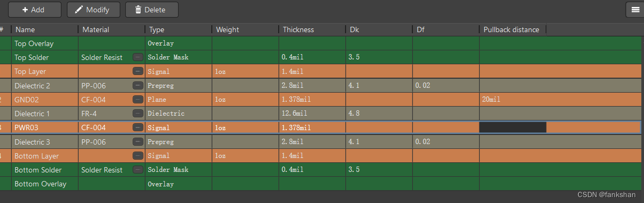Open material picker for Top Solder
644x203 pixels.
pos(138,57)
